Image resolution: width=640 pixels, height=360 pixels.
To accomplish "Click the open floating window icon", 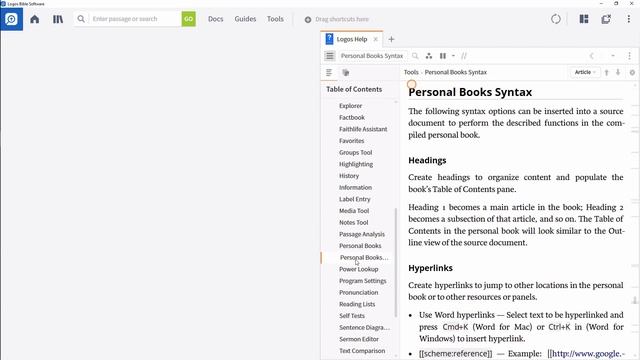I will [606, 19].
